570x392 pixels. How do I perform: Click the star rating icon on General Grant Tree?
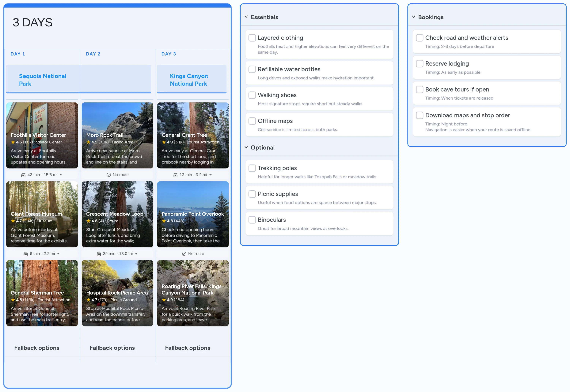[163, 142]
